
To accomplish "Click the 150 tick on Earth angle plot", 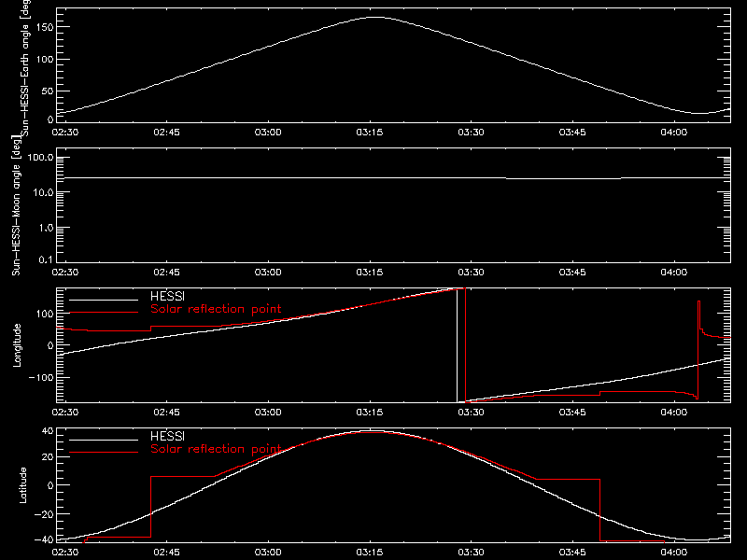I will (x=44, y=28).
